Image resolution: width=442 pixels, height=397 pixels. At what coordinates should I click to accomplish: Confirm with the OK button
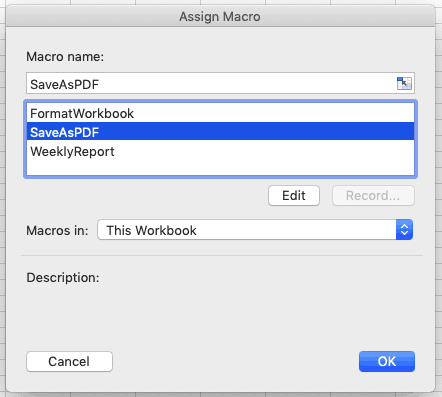tap(387, 361)
